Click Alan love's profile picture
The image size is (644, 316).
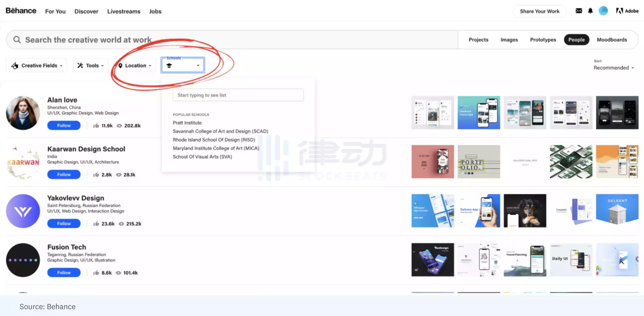coord(23,113)
